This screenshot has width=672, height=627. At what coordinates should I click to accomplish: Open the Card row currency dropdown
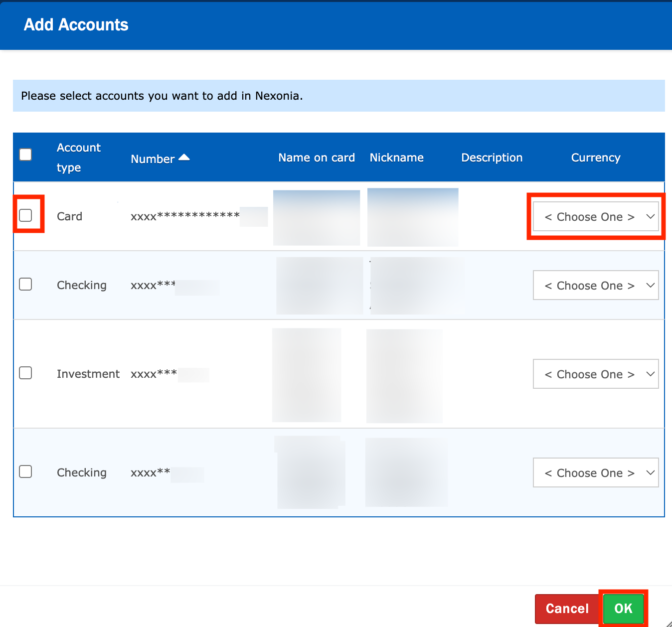595,217
